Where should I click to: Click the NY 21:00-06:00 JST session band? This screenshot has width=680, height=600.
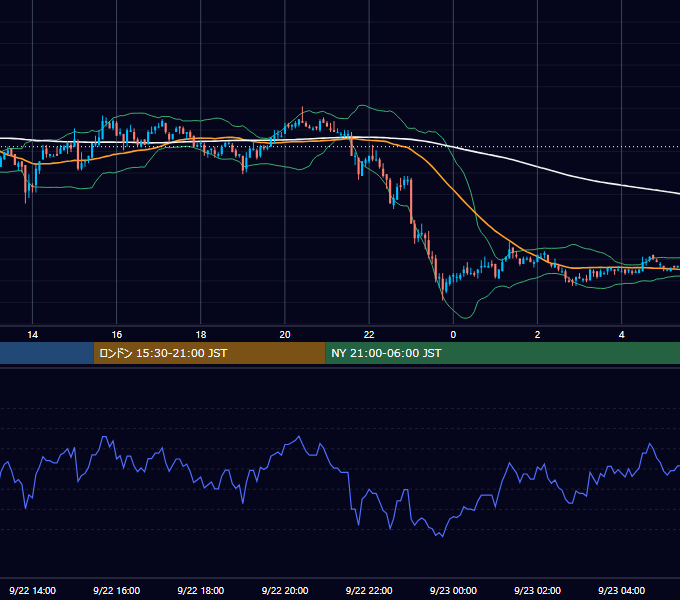(x=503, y=353)
